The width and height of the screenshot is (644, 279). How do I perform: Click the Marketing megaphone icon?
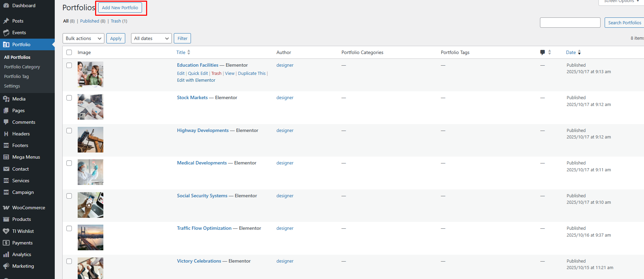click(6, 266)
